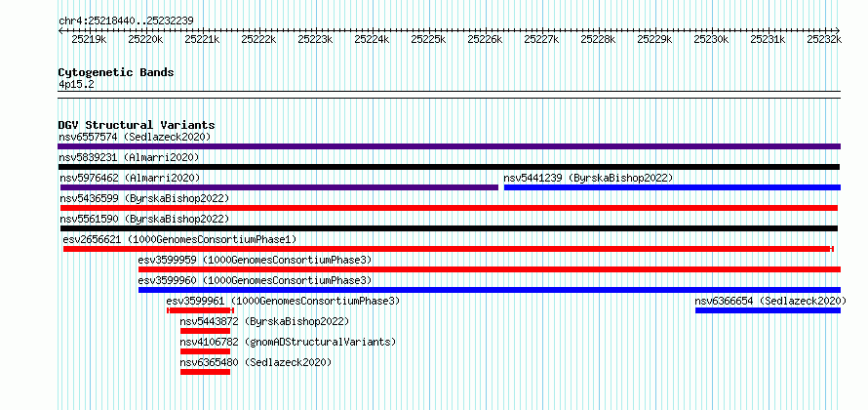Open nsv5976462 (Almarri2020) variant label
This screenshot has width=868, height=410.
point(130,178)
